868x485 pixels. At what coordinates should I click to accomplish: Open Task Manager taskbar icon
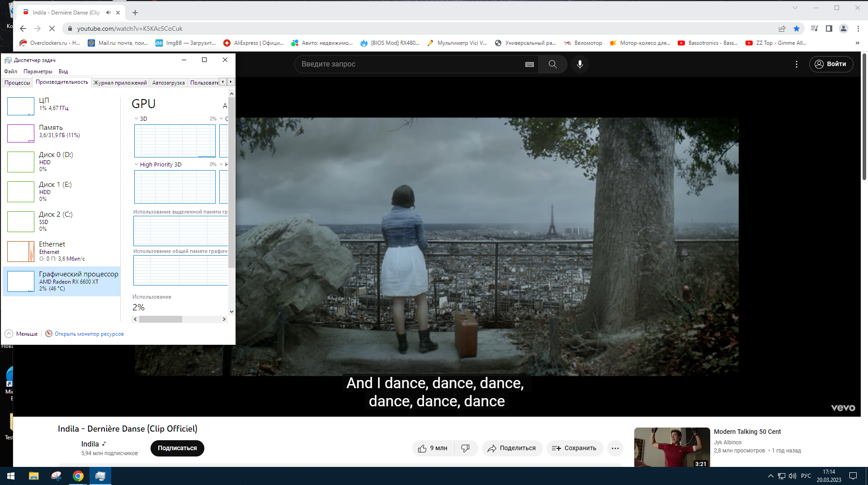100,476
